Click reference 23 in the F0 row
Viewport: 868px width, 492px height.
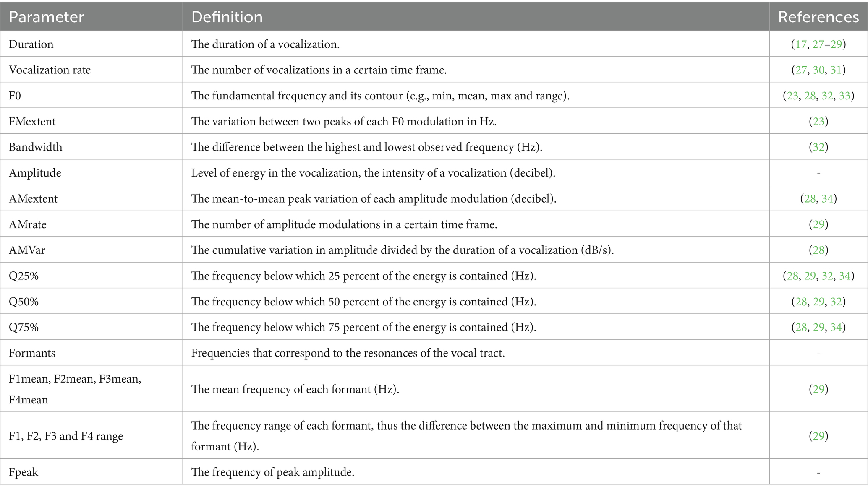792,96
